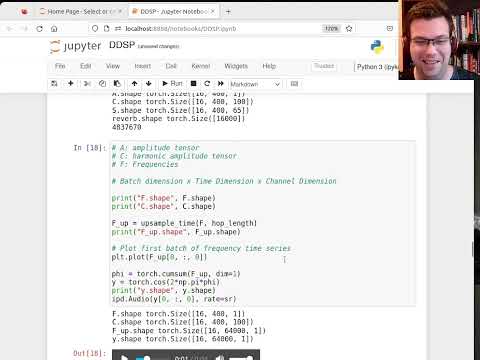The width and height of the screenshot is (480, 360).
Task: Open the command palette keyboard icon
Action: [x=294, y=84]
